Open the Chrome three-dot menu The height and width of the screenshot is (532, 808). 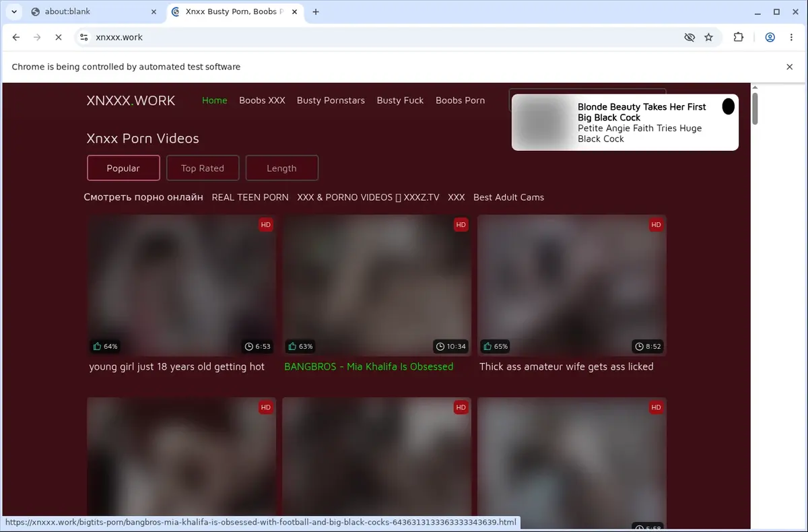point(791,37)
